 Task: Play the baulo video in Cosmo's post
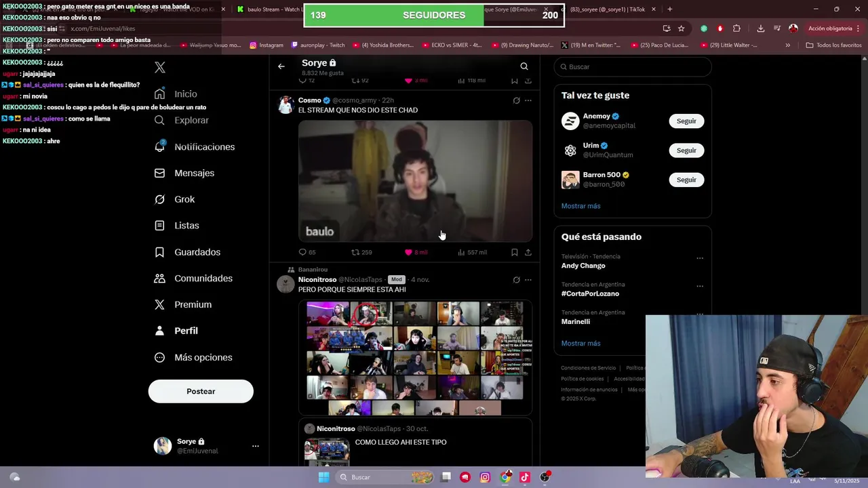coord(416,181)
